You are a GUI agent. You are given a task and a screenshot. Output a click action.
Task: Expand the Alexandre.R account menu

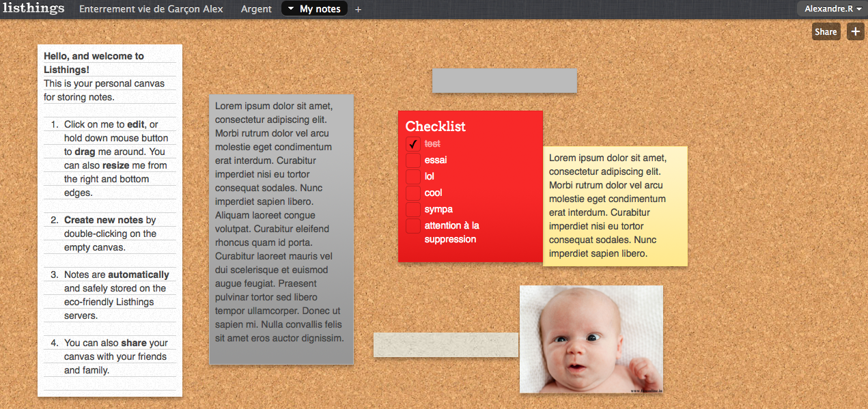pyautogui.click(x=831, y=9)
